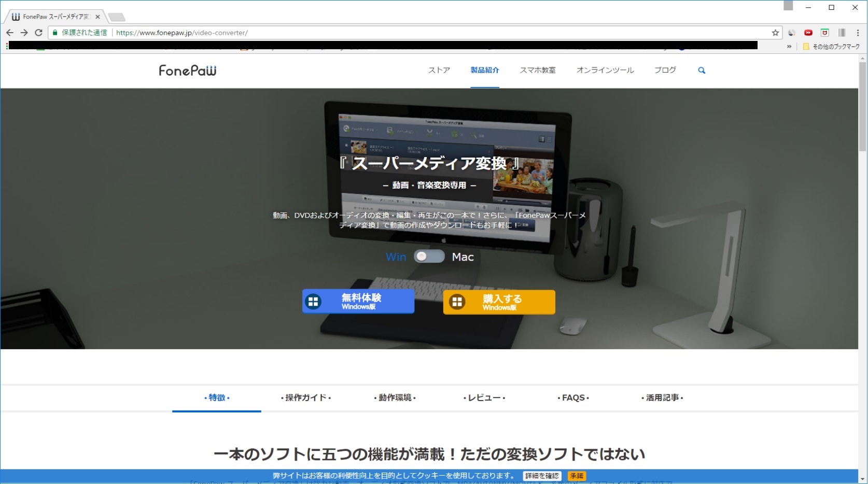Viewport: 868px width, 484px height.
Task: Click the vertical scrollbar thumb
Action: (x=863, y=107)
